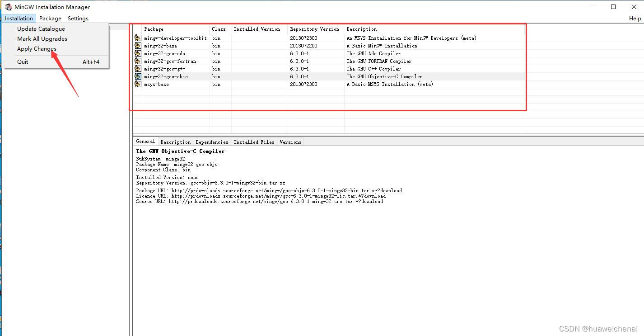Open the Package menu
Image resolution: width=644 pixels, height=336 pixels.
(x=50, y=19)
